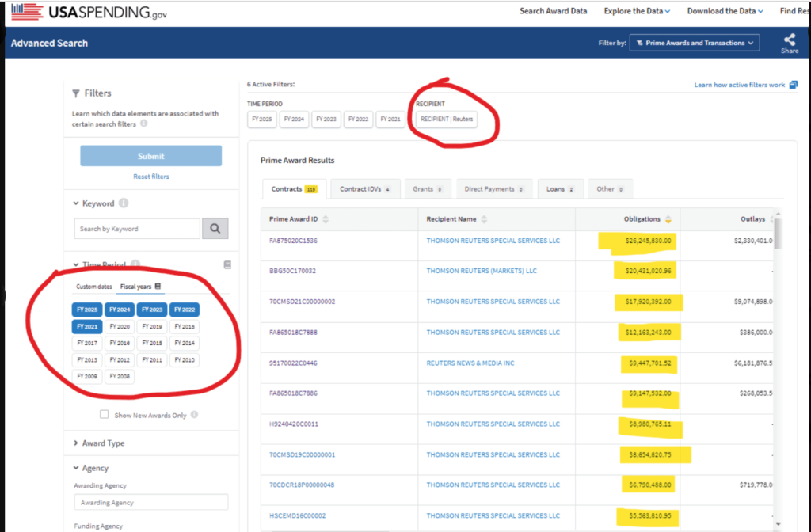Screen dimensions: 811x532
Task: Check Show New Awards Only checkbox
Action: 104,414
